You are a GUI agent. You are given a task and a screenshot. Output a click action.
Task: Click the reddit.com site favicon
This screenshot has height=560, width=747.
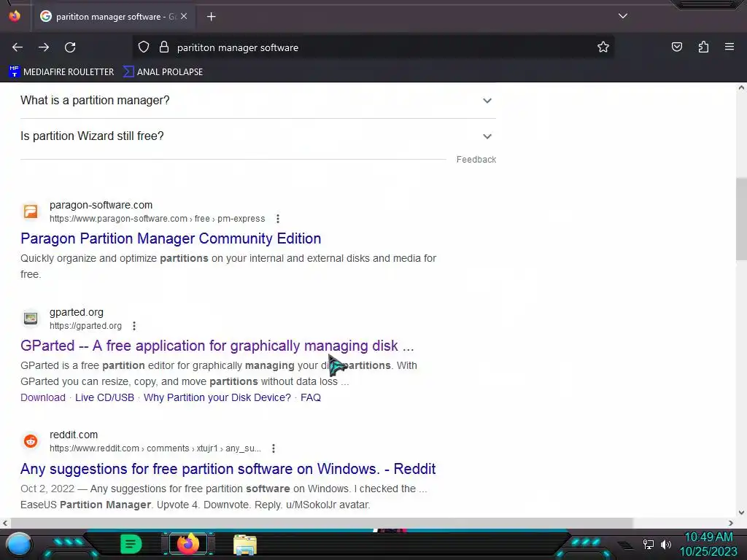(x=31, y=441)
